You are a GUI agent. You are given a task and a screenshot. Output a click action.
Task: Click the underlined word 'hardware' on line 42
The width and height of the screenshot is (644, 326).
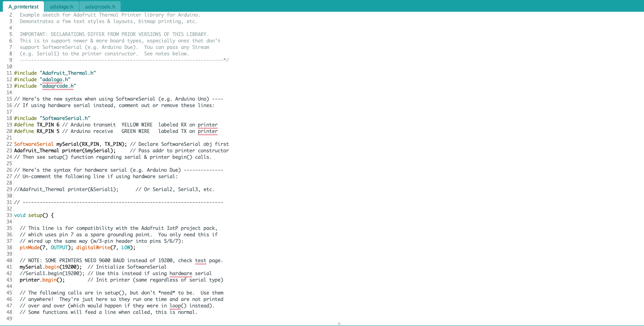click(x=181, y=273)
